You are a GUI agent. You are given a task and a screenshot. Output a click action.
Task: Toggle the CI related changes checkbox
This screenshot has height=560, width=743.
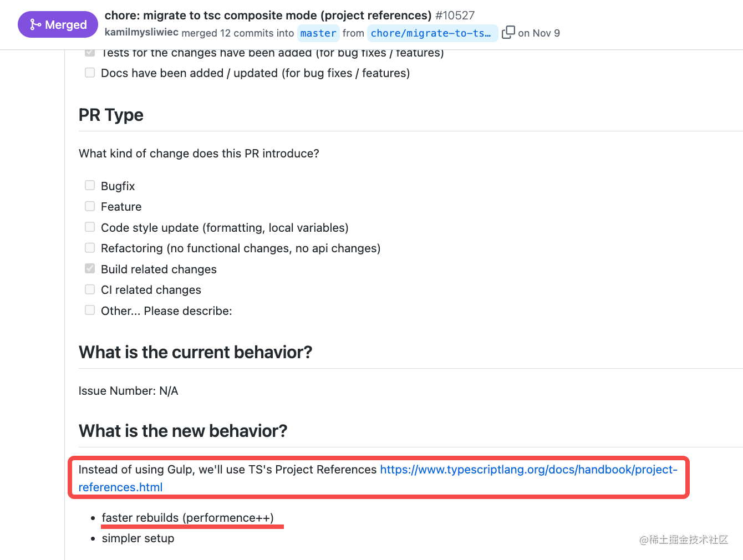tap(90, 289)
